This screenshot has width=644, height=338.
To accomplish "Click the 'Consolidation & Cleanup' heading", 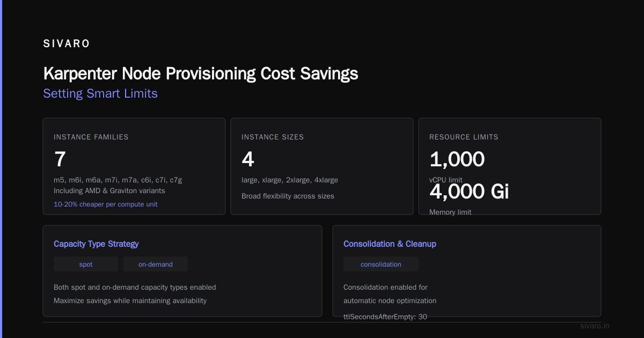I will [x=390, y=244].
